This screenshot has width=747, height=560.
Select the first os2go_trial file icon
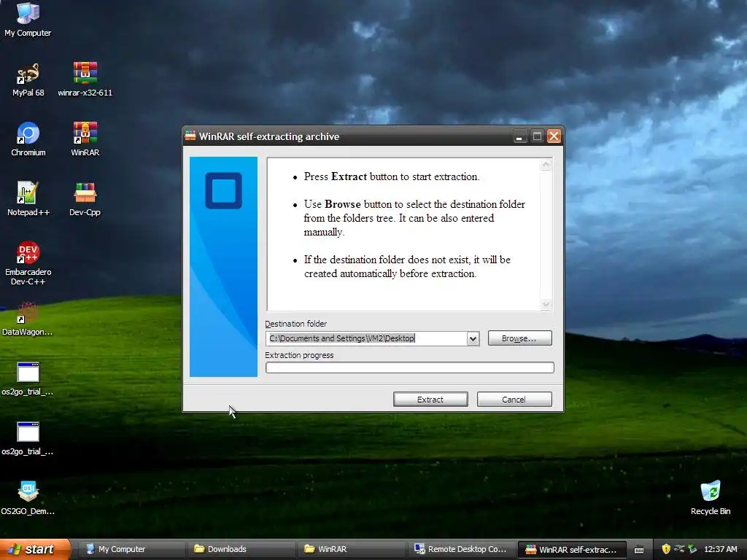pyautogui.click(x=28, y=378)
